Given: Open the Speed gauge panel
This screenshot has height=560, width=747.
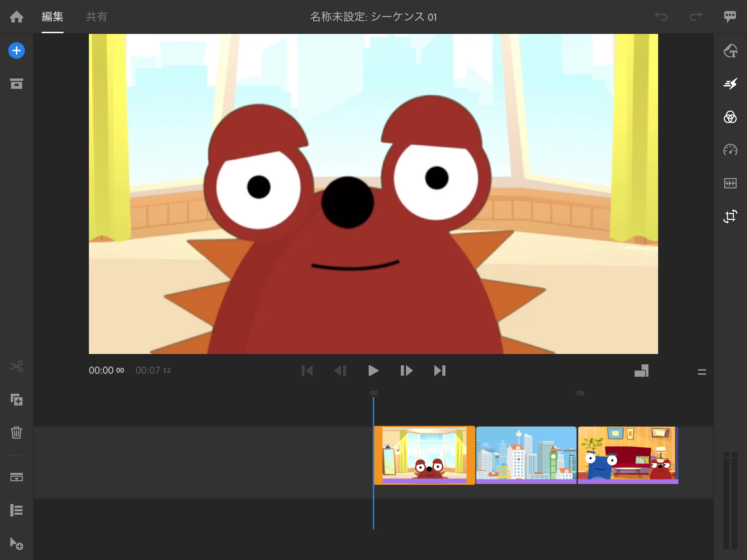Looking at the screenshot, I should tap(730, 150).
